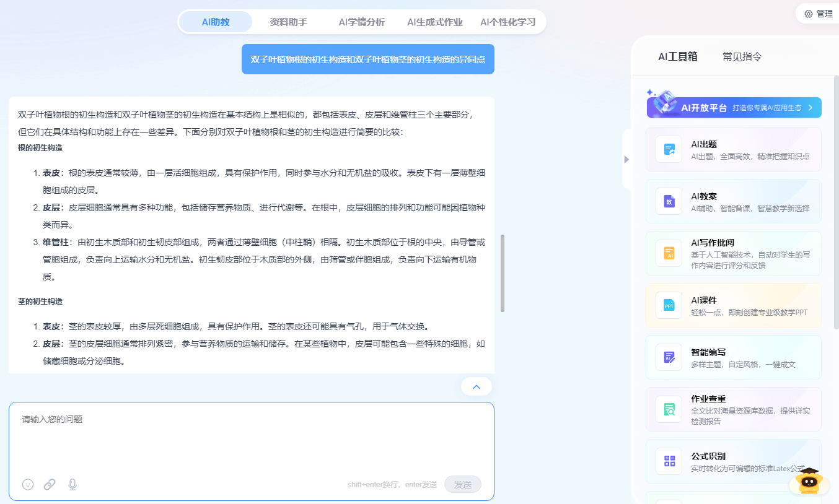Switch to the AI学情分析 tab
Image resolution: width=839 pixels, height=504 pixels.
click(361, 22)
